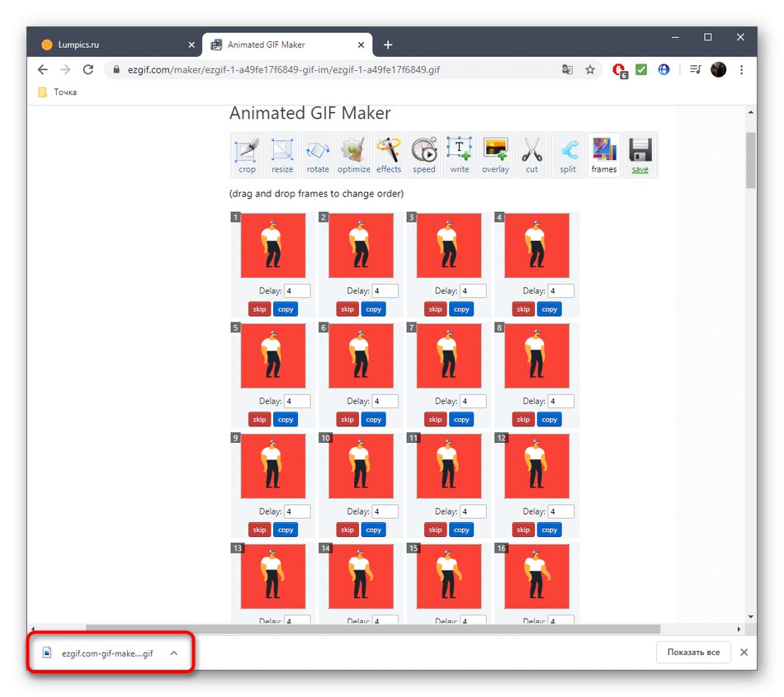Click the red extension icon with badge 6

pos(620,70)
